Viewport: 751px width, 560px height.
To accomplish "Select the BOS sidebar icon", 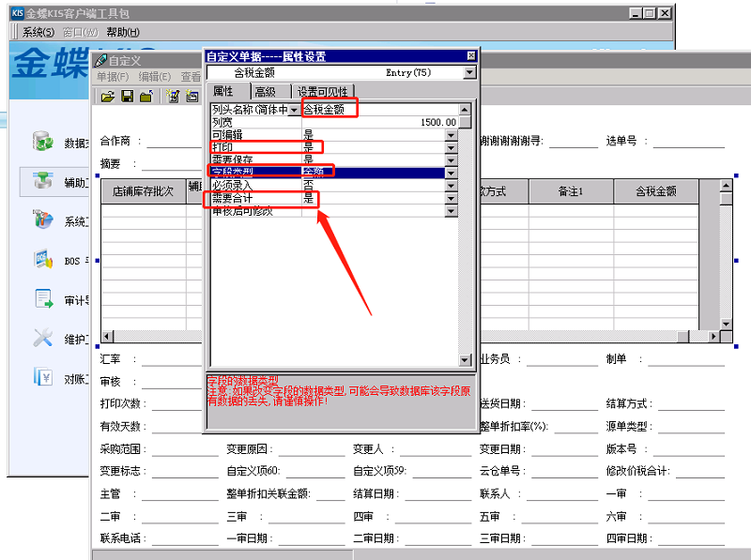I will [43, 259].
